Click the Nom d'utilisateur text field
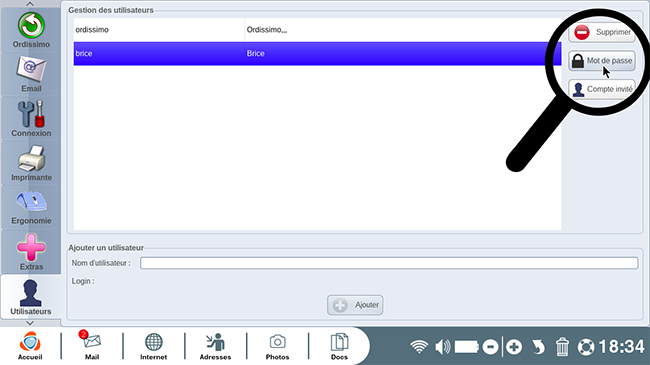Viewport: 650px width, 365px height. pos(389,263)
